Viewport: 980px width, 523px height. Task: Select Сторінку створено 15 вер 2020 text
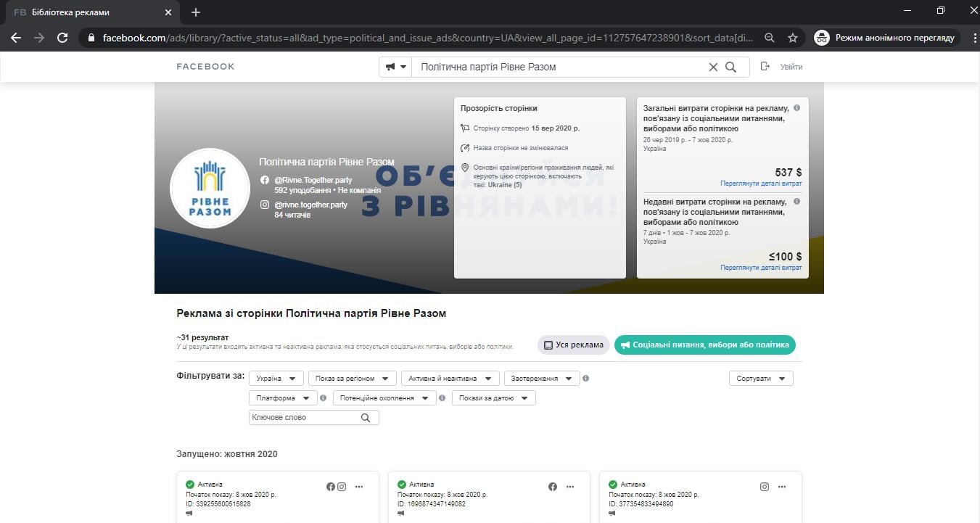pyautogui.click(x=526, y=128)
